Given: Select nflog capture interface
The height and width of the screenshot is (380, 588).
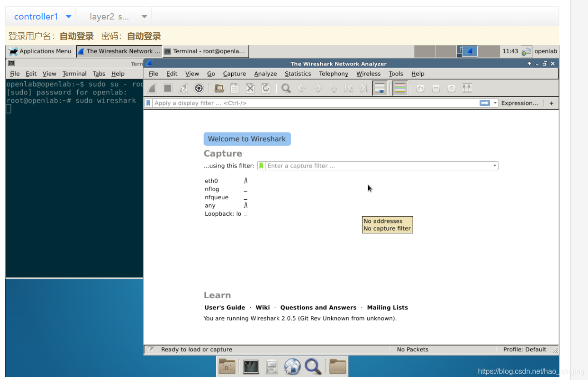Looking at the screenshot, I should [x=212, y=189].
